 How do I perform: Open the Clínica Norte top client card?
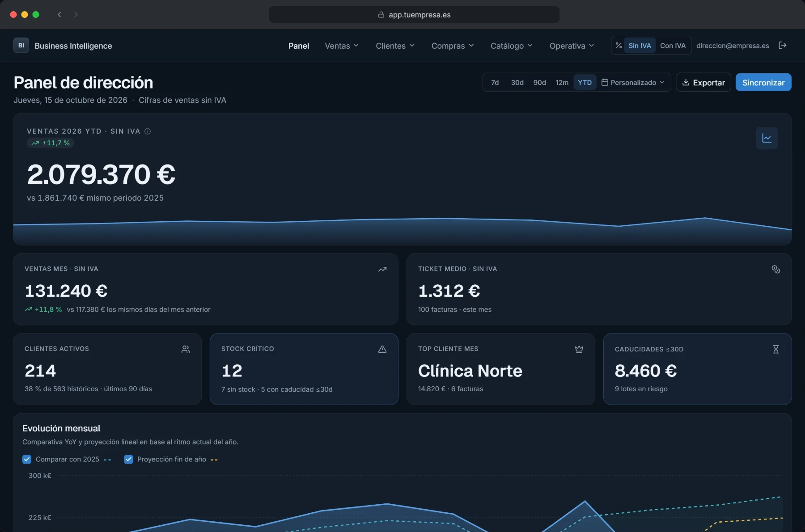point(501,369)
